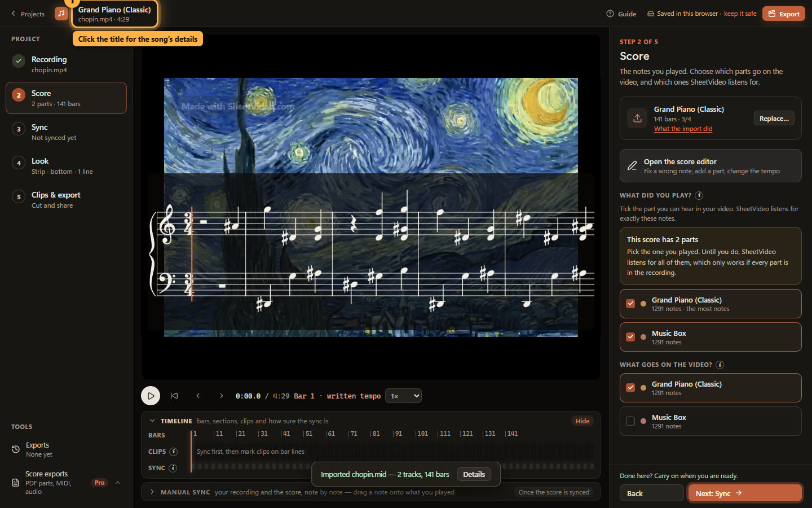This screenshot has width=812, height=508.
Task: Expand the Score exports chevron
Action: tap(117, 483)
